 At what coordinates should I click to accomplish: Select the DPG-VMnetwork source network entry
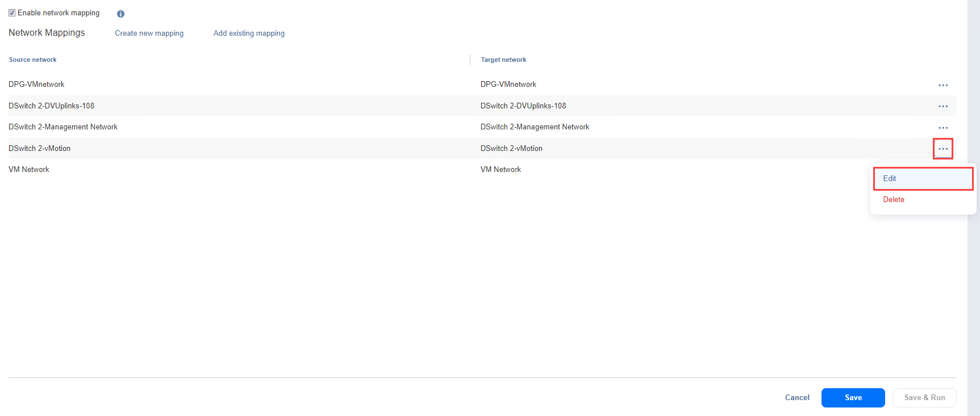37,85
